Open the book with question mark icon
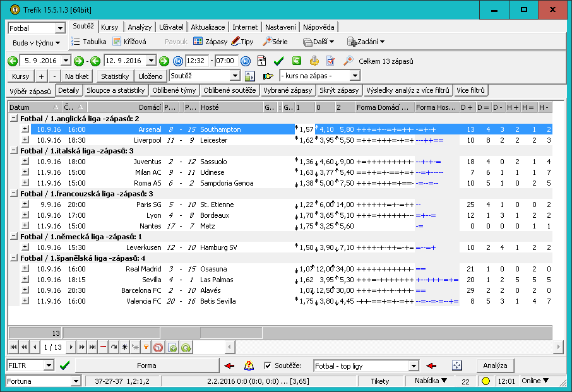Screen dimensions: 572x392 pos(249,365)
